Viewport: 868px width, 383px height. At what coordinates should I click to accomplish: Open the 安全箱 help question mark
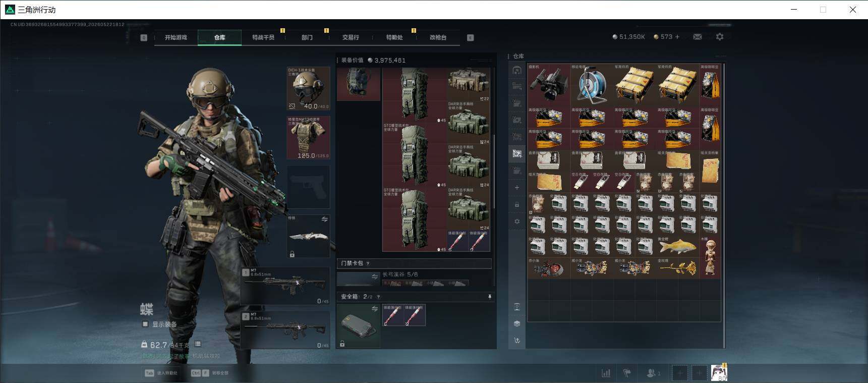[x=378, y=297]
